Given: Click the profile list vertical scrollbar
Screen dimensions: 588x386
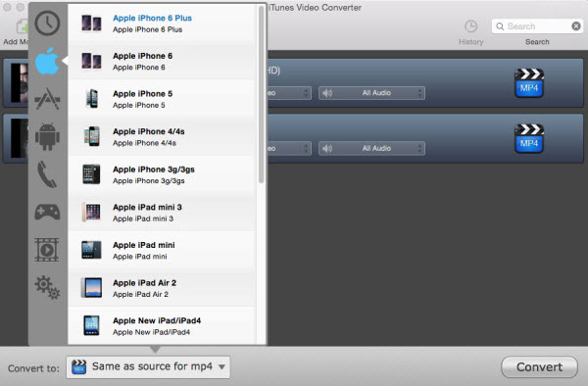Looking at the screenshot, I should click(261, 95).
